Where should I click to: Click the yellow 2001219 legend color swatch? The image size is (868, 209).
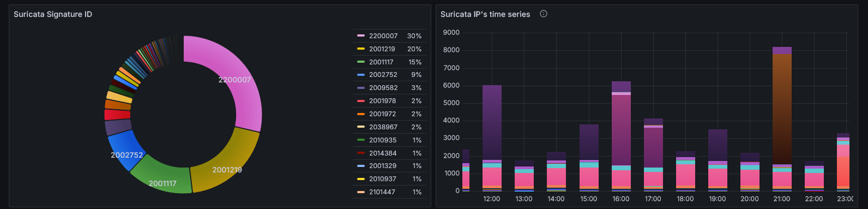pyautogui.click(x=361, y=49)
